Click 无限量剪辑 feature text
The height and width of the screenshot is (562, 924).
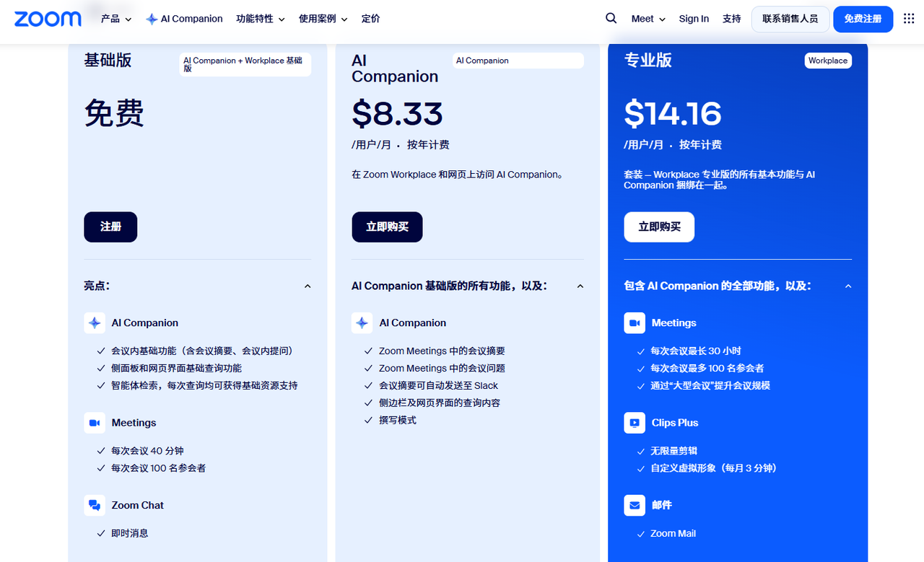pos(674,451)
